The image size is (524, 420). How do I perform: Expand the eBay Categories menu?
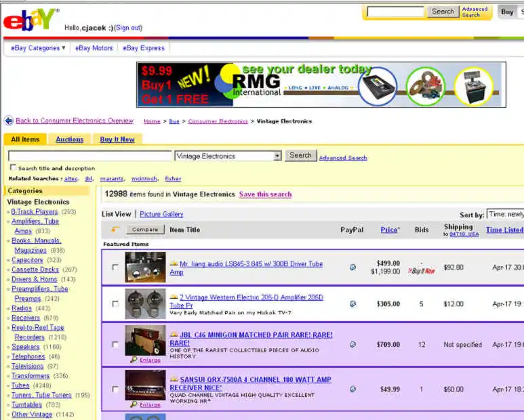click(38, 48)
